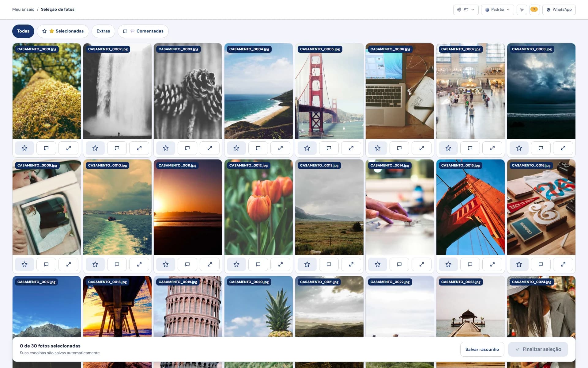Expand the Padrão theme dropdown
The image size is (588, 368).
[497, 10]
